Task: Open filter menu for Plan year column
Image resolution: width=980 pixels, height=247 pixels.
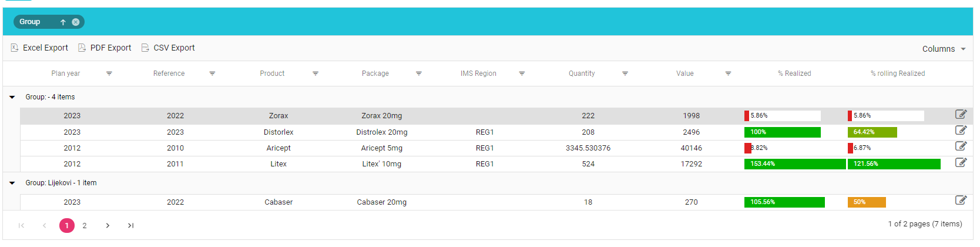Action: 109,74
